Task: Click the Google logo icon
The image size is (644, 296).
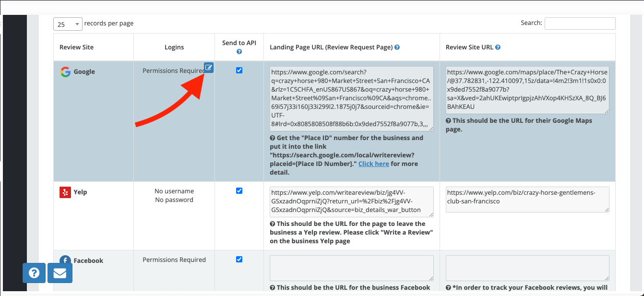Action: (x=65, y=72)
